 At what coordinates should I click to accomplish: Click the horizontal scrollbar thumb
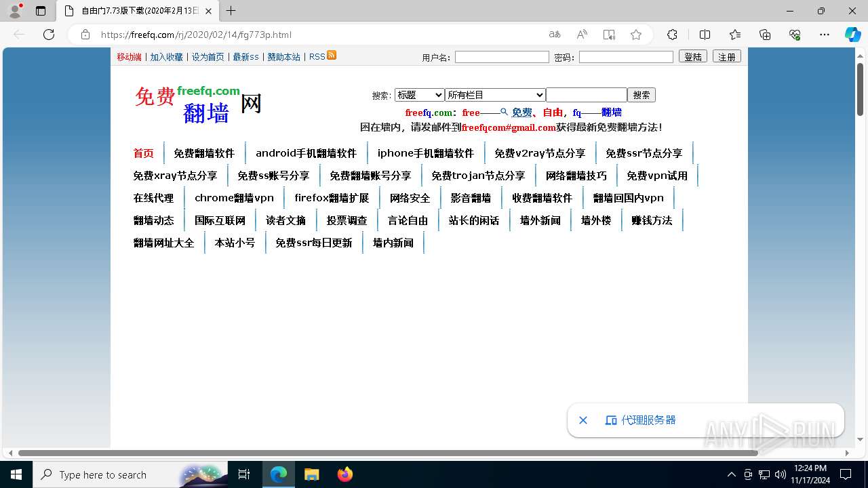pos(388,453)
